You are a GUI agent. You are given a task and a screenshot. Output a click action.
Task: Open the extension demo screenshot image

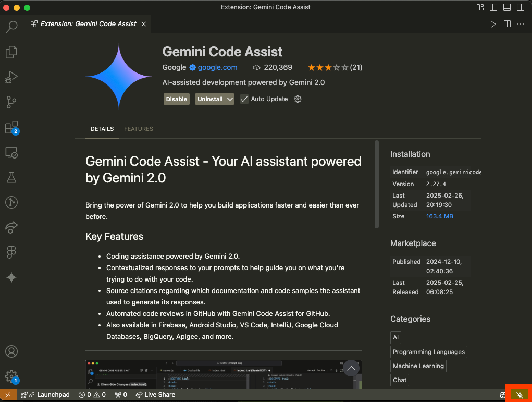pos(224,374)
